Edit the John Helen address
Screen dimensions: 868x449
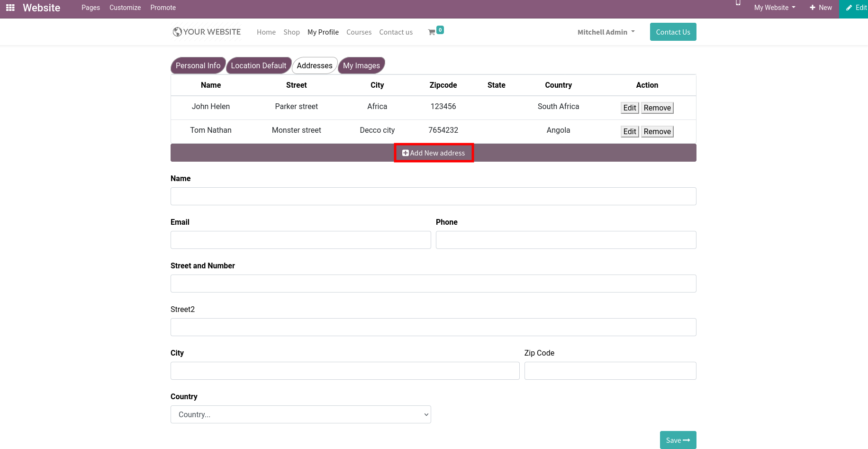tap(630, 108)
